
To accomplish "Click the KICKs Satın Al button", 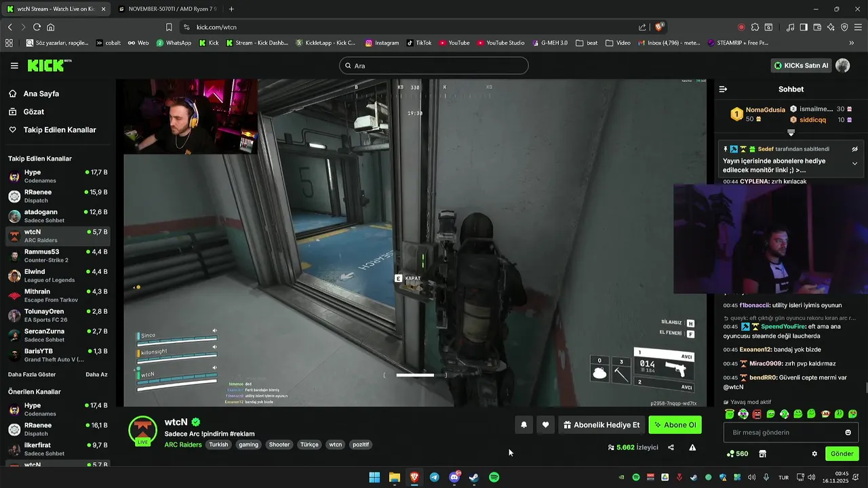I will (x=802, y=66).
